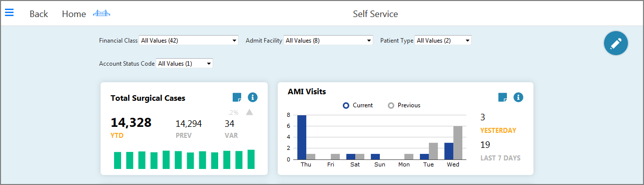Screen dimensions: 644x185
Task: Select the 14,328 YTD value
Action: (131, 122)
